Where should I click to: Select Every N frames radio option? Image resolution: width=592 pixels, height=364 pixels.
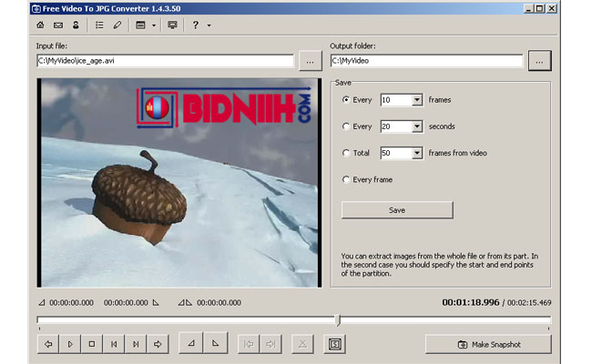point(346,99)
